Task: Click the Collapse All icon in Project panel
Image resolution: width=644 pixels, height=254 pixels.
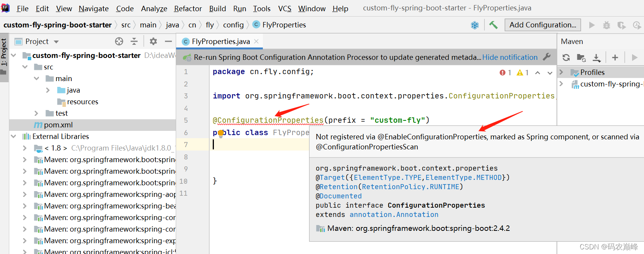Action: click(134, 41)
